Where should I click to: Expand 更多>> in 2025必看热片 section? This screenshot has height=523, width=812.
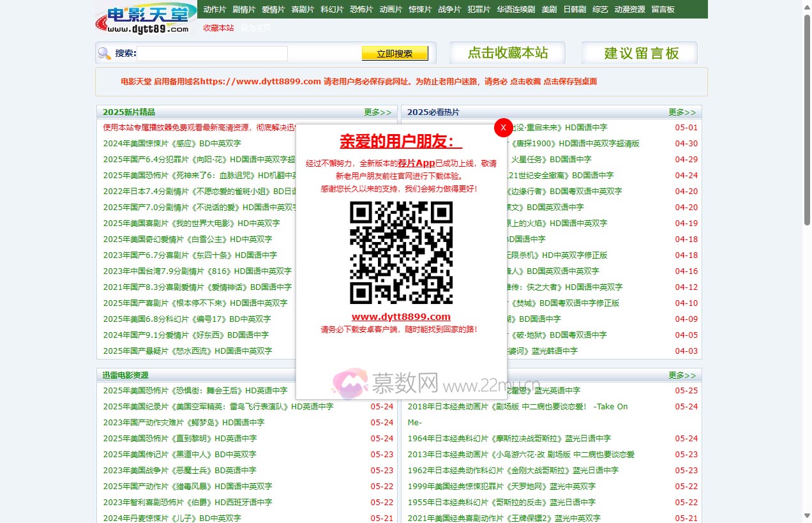[x=682, y=112]
